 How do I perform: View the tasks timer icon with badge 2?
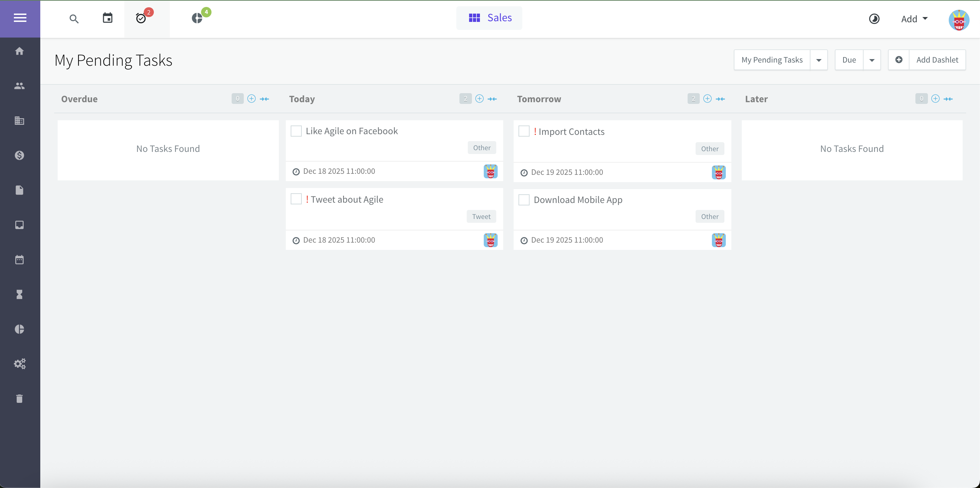click(x=142, y=18)
